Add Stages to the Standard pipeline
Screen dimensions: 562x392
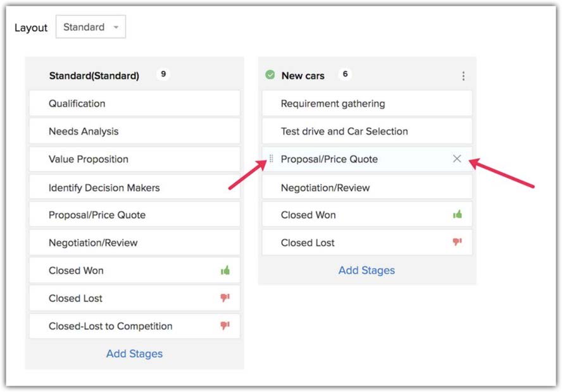tap(134, 353)
